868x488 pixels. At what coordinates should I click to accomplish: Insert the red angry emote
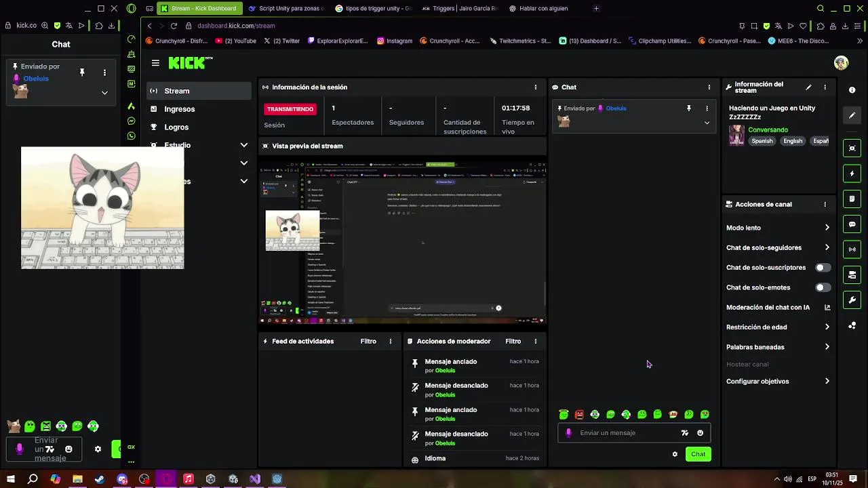[579, 415]
